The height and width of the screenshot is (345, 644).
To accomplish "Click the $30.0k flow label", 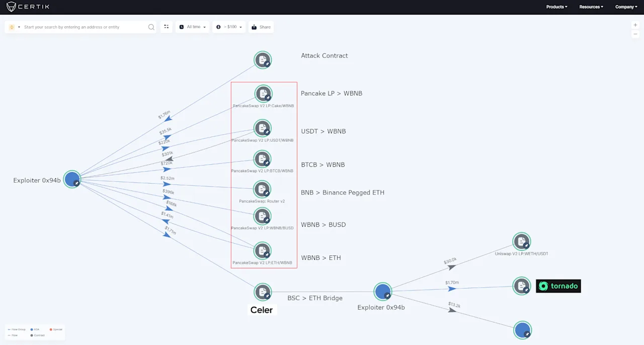I will pyautogui.click(x=450, y=261).
